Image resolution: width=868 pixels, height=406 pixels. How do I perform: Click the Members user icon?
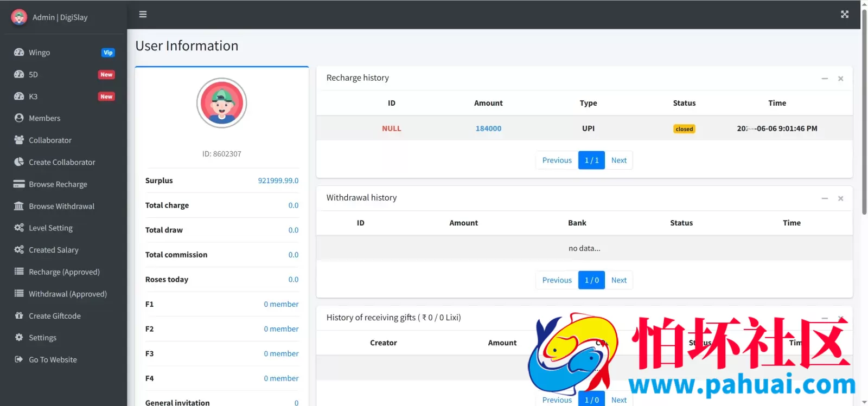coord(19,118)
